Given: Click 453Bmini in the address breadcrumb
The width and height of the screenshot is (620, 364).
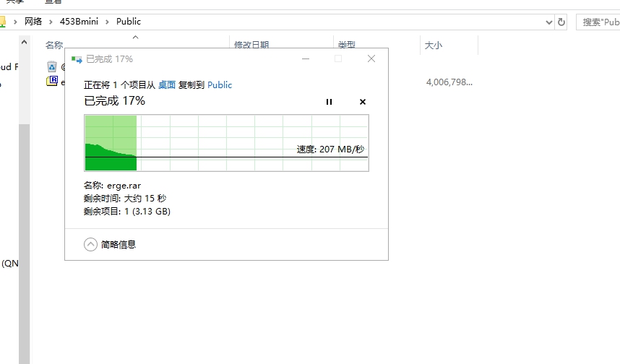Looking at the screenshot, I should point(79,22).
